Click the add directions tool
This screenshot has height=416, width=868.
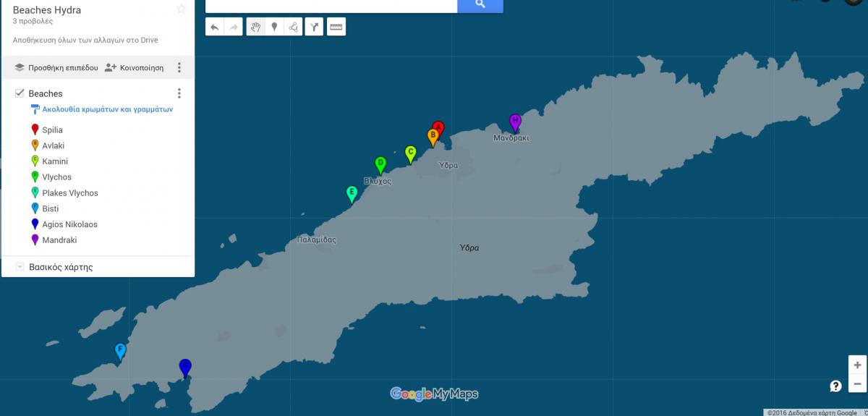[x=314, y=27]
